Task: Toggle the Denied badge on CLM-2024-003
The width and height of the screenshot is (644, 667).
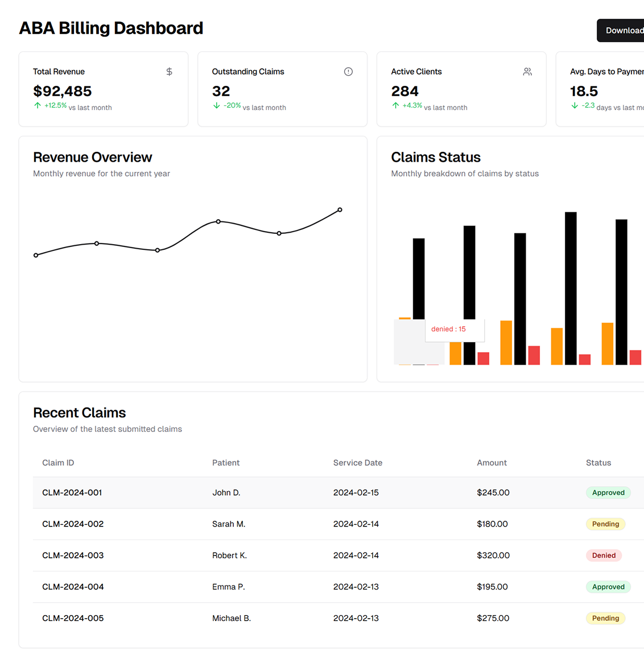Action: click(604, 555)
